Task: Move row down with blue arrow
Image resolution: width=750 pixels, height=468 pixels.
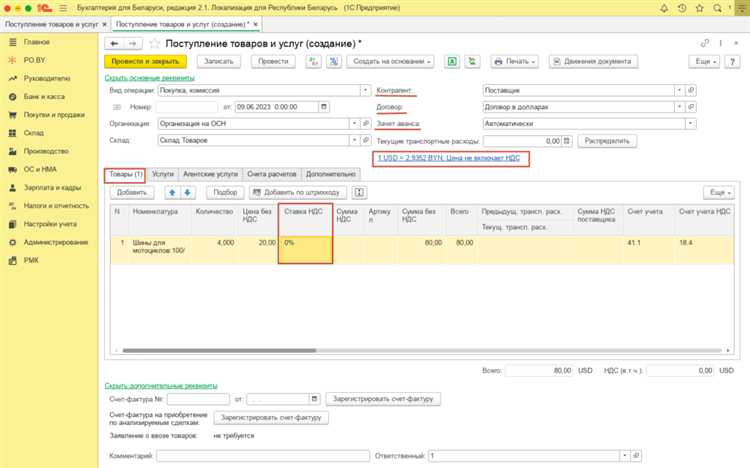Action: pos(188,192)
